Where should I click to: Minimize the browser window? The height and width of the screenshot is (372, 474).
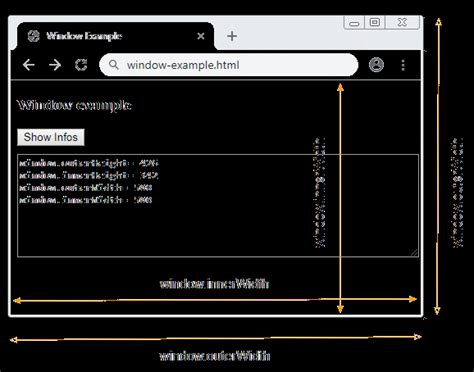354,23
